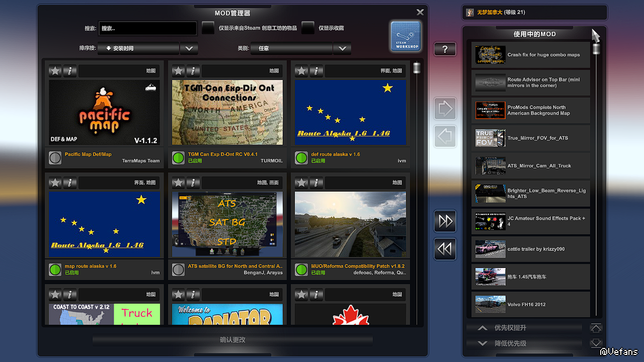The height and width of the screenshot is (362, 644).
Task: Disable the map route alaska v 1.6 mod
Action: (x=55, y=269)
